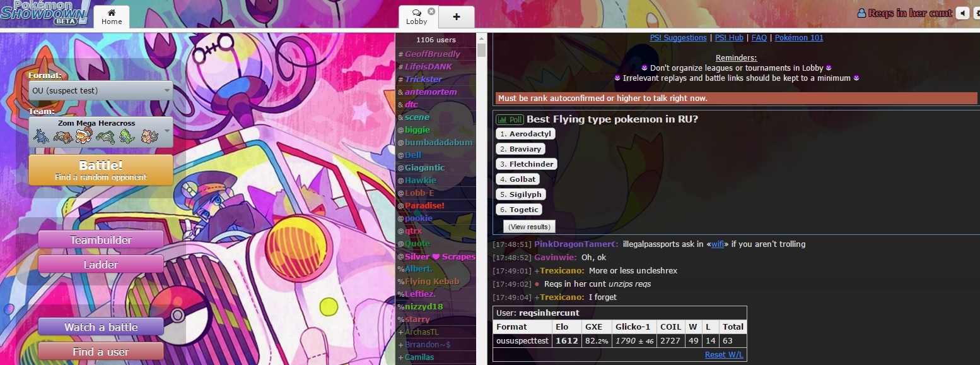Open a new room with the plus tab
This screenshot has height=365, width=980.
pyautogui.click(x=457, y=17)
